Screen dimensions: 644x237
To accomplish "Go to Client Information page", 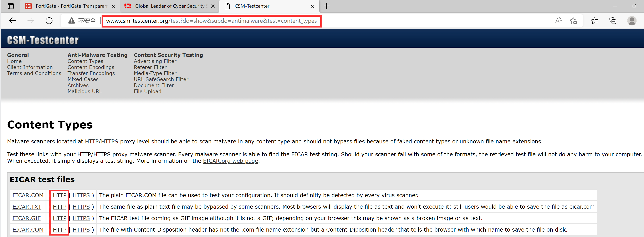I will tap(30, 67).
